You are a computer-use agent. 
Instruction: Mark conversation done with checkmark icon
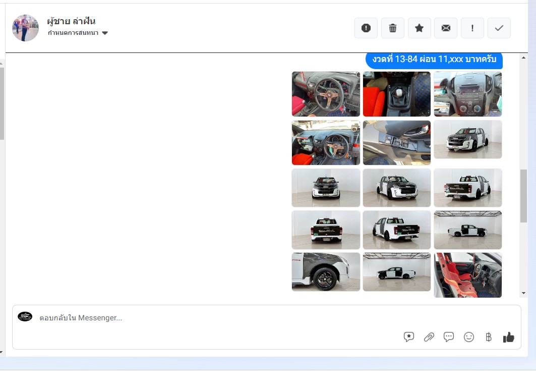tap(499, 28)
